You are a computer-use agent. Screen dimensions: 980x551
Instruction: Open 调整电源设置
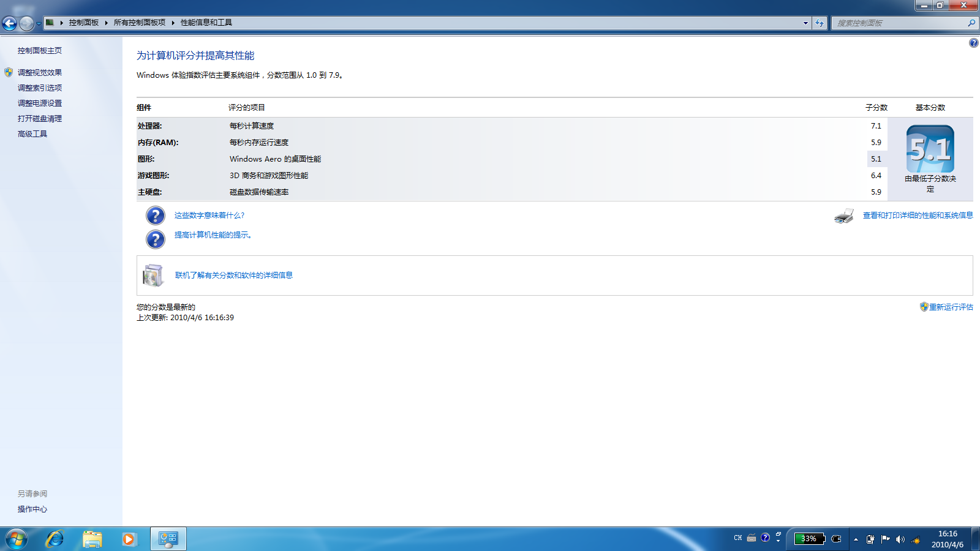click(40, 103)
